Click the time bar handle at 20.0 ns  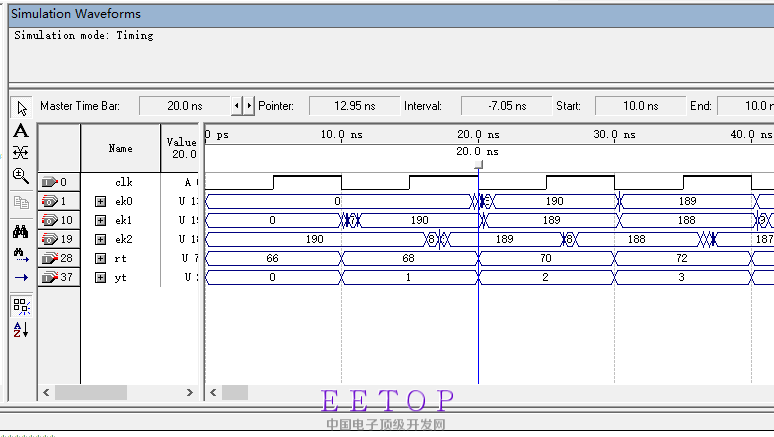coord(478,165)
